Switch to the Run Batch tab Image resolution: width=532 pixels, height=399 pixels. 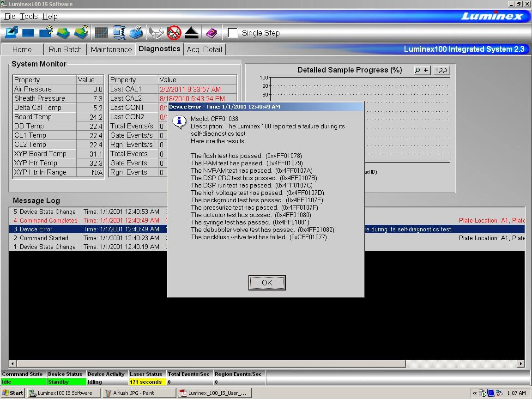65,49
